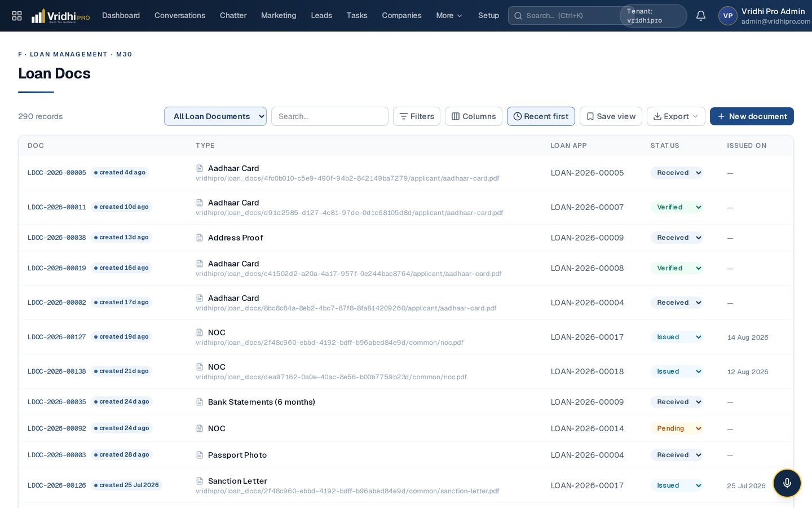
Task: Open the Filters panel
Action: pyautogui.click(x=417, y=116)
